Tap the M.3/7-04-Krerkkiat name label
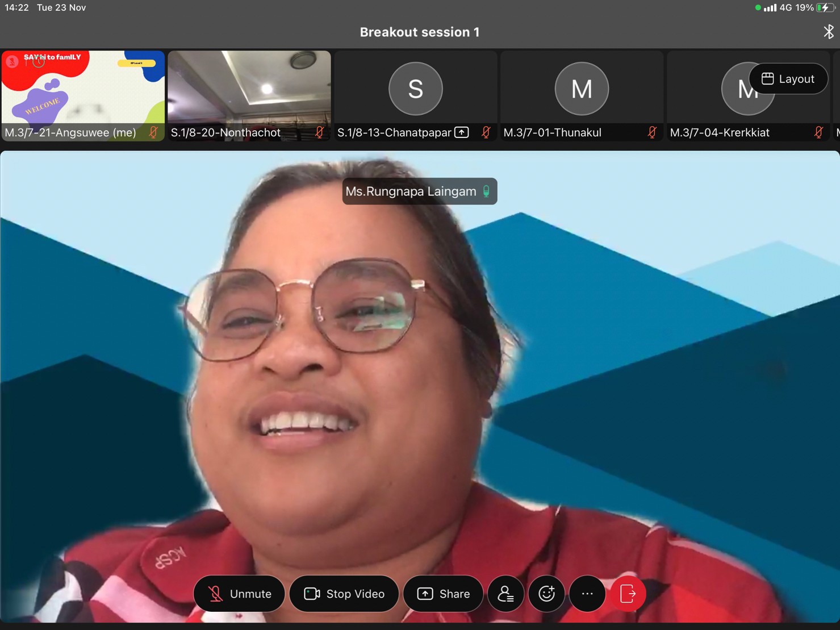840x630 pixels. coord(720,132)
